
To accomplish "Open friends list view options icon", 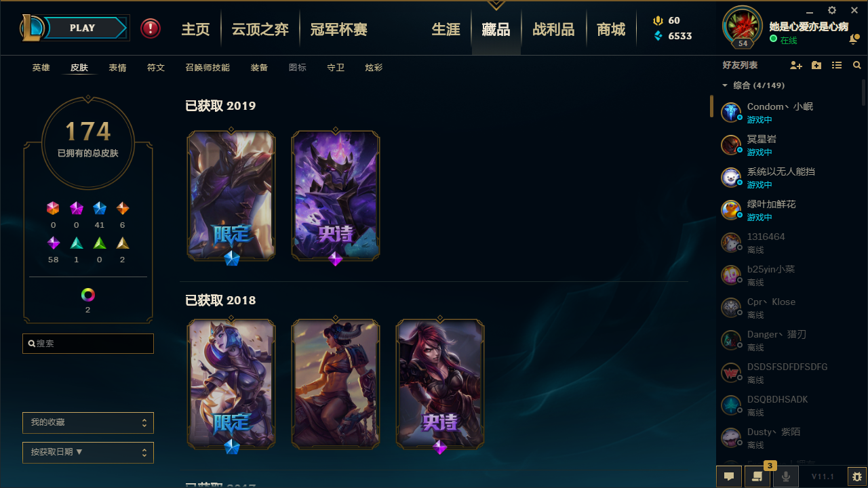I will click(x=837, y=65).
